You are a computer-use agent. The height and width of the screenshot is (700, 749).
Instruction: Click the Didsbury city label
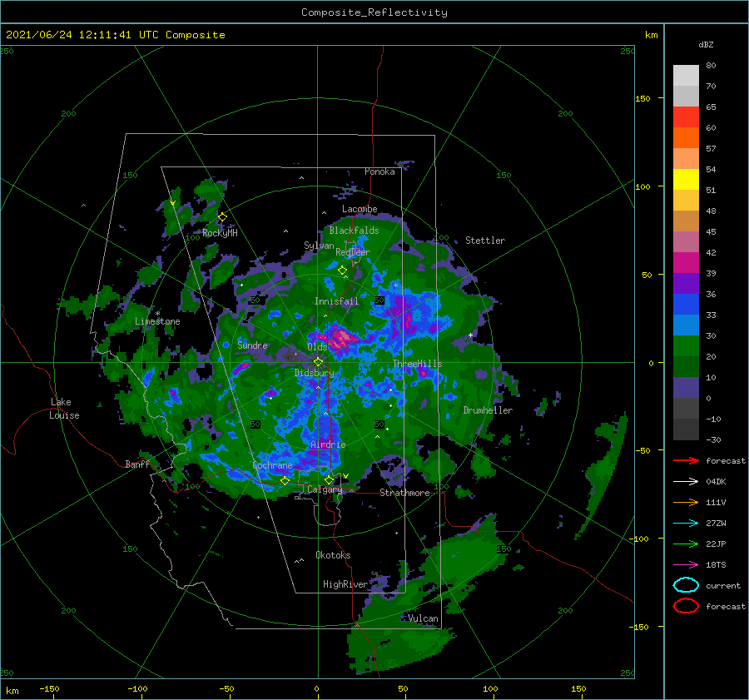click(x=315, y=373)
